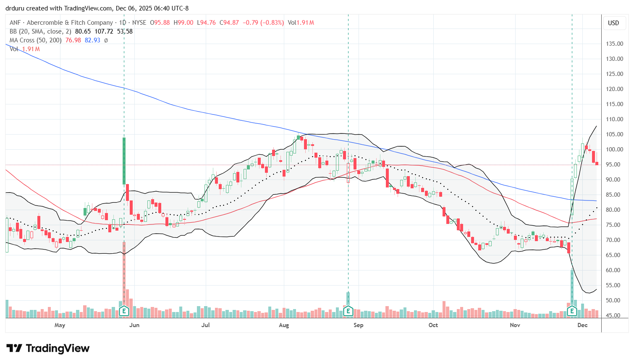
Task: Click the 135.00 price axis label
Action: [614, 44]
